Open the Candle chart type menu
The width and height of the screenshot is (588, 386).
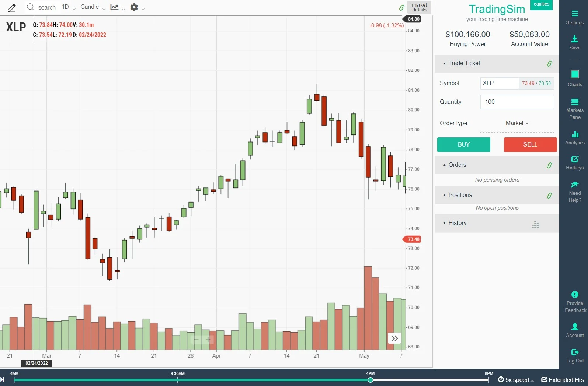(93, 7)
